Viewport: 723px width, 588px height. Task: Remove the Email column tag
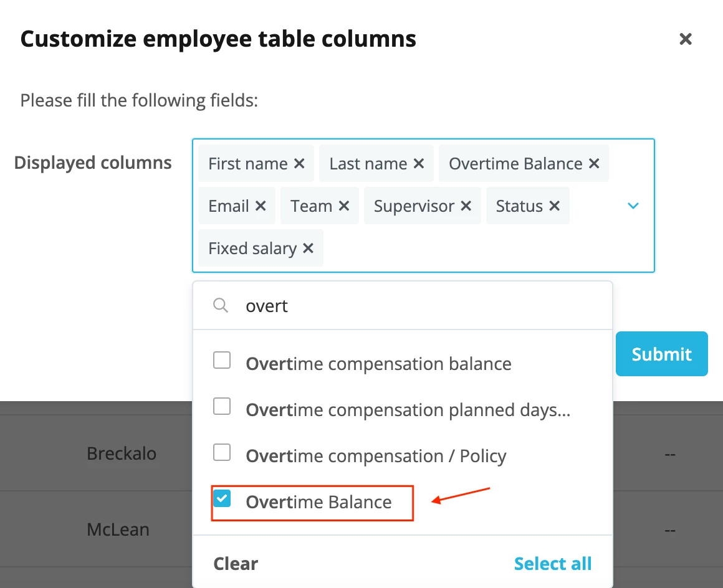261,206
